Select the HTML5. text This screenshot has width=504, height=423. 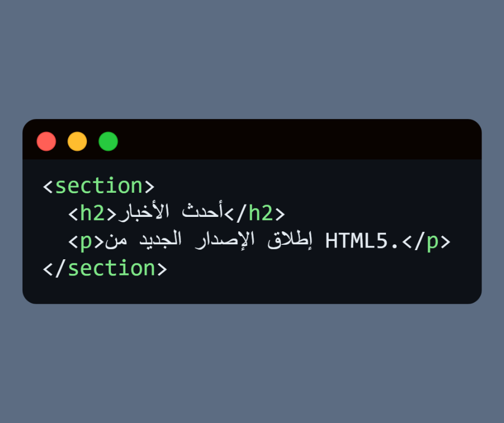pyautogui.click(x=363, y=241)
